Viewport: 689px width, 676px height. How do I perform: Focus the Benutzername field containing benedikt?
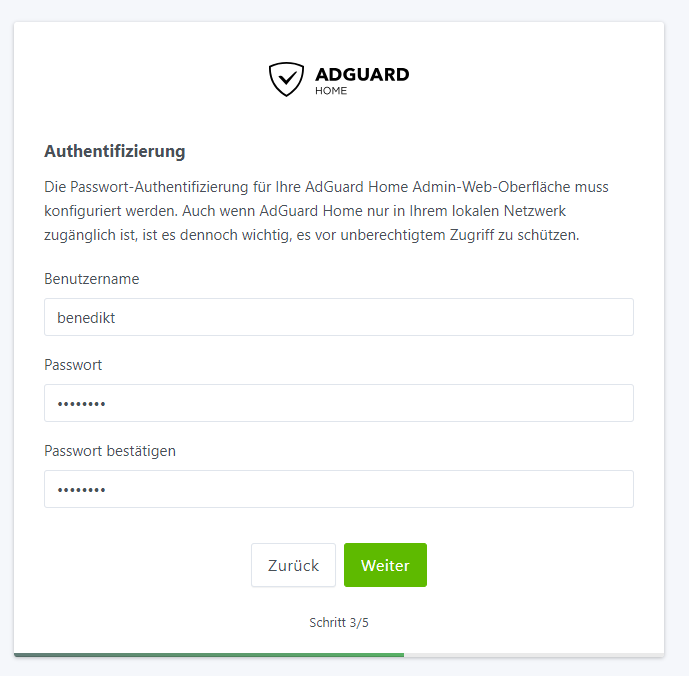tap(339, 317)
